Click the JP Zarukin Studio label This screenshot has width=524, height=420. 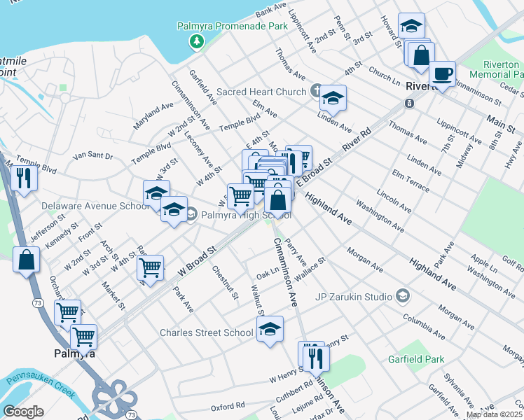(x=354, y=297)
